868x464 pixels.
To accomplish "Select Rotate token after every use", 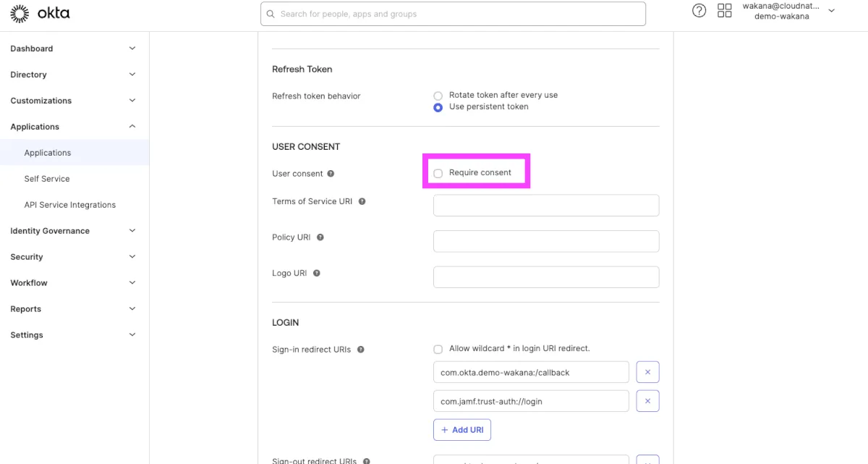I will pos(438,96).
